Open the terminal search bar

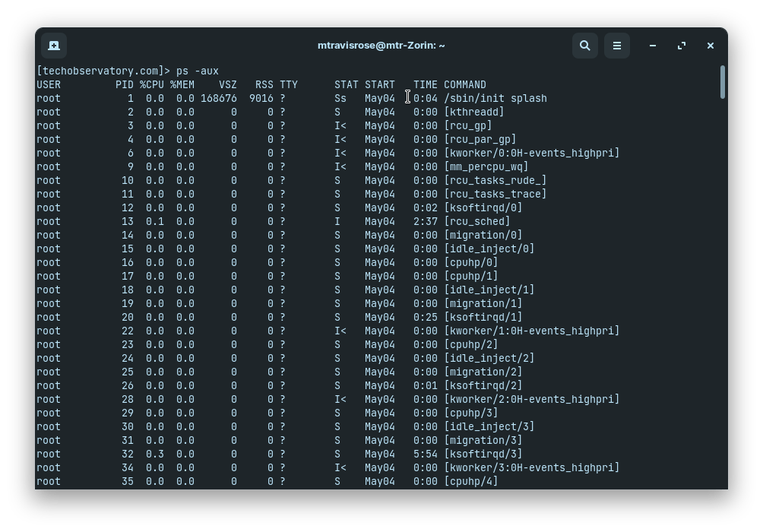click(x=584, y=46)
